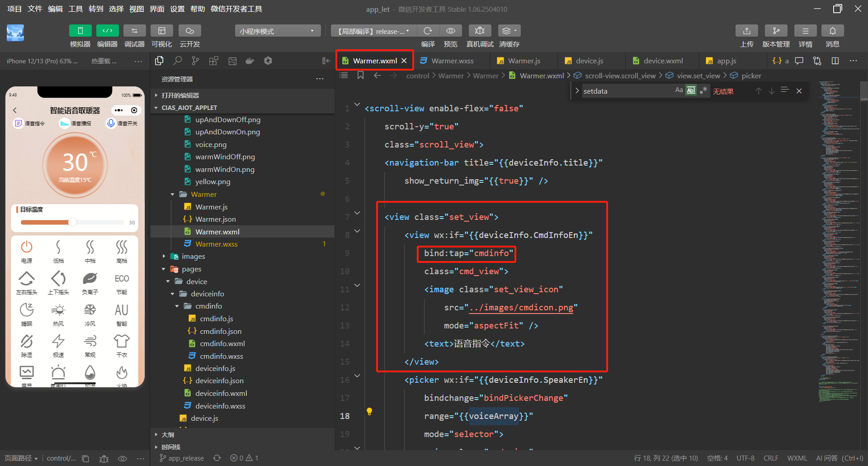The image size is (868, 466).
Task: Toggle regular expression search option
Action: [x=703, y=90]
